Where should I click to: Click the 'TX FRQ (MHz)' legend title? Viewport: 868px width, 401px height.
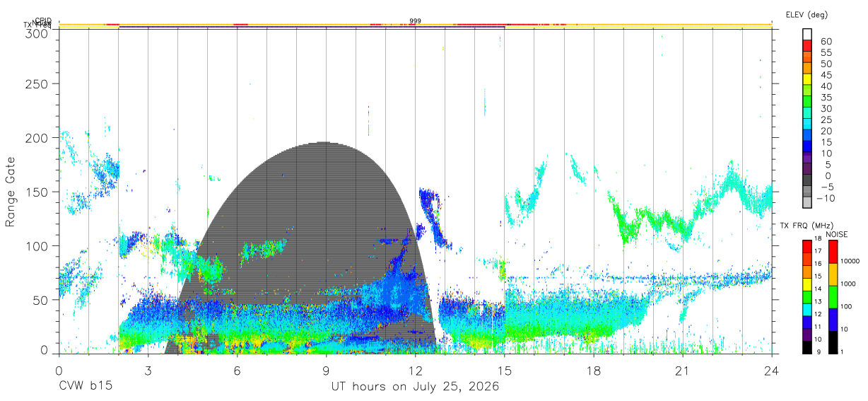click(805, 226)
